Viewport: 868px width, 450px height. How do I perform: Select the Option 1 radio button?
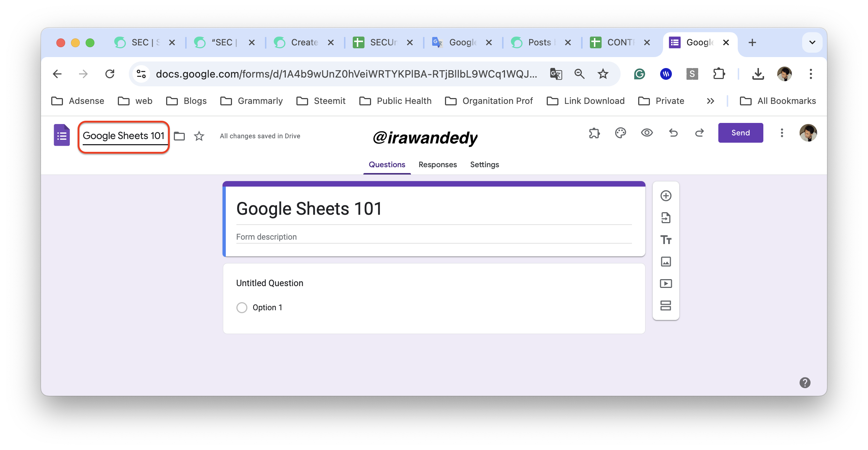coord(242,308)
